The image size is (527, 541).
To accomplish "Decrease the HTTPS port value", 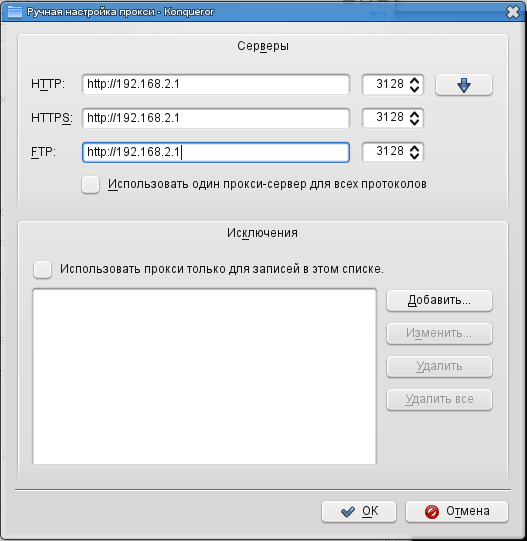I will (414, 122).
